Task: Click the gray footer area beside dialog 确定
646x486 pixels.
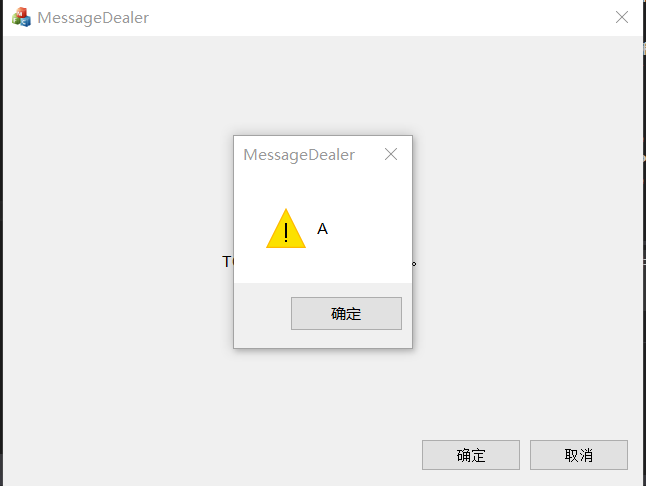Action: point(262,314)
